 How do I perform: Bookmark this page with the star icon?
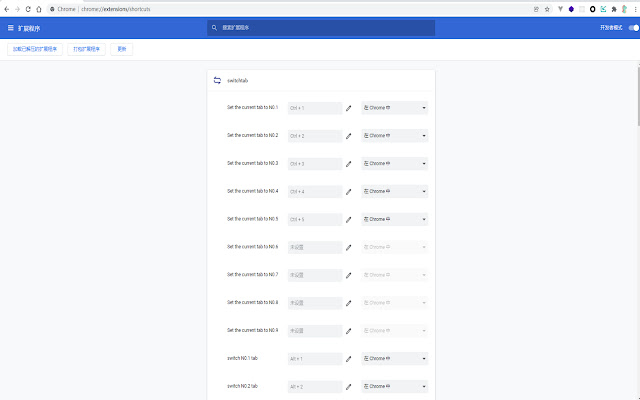(547, 9)
